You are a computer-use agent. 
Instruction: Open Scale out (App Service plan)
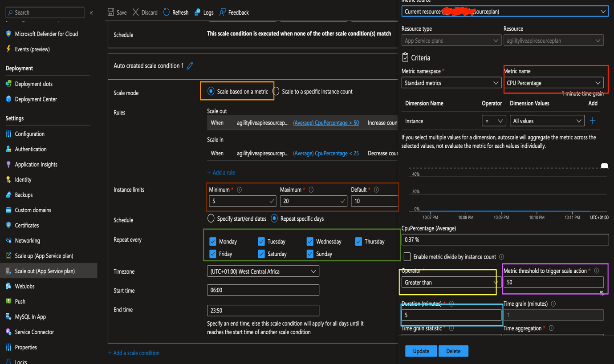45,271
